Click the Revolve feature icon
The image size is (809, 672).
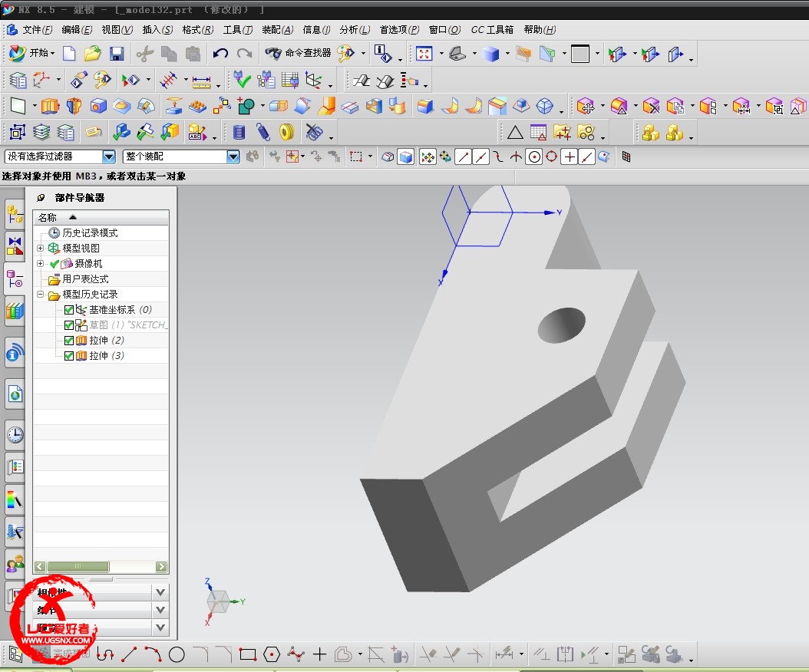coord(74,106)
